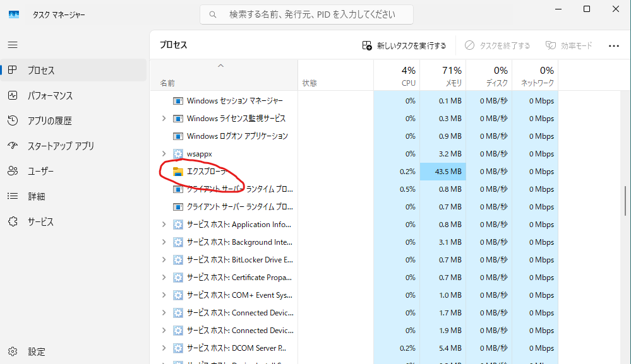This screenshot has width=631, height=364.
Task: Open the Users (ユーザー) page
Action: 40,172
